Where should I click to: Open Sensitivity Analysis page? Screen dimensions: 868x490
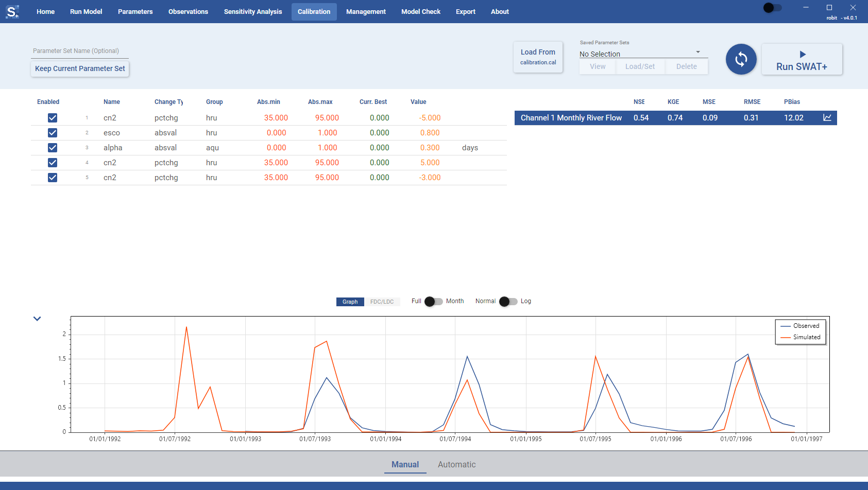pos(253,12)
